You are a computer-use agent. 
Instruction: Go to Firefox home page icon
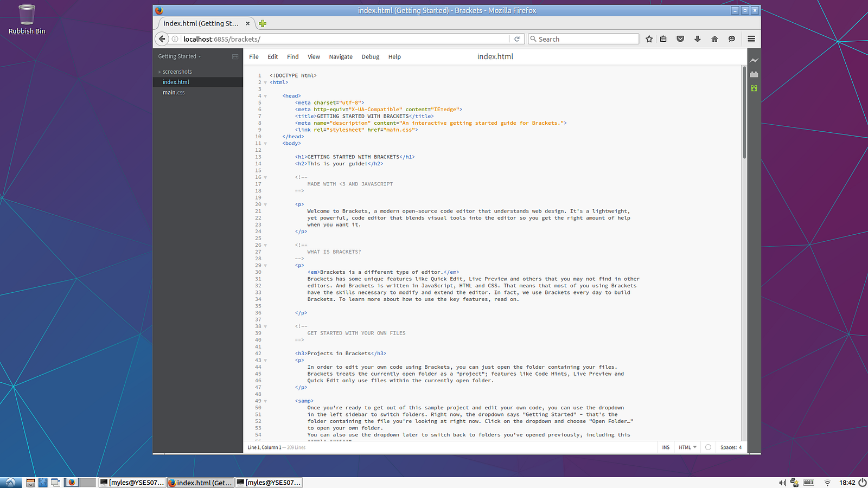[x=714, y=39]
